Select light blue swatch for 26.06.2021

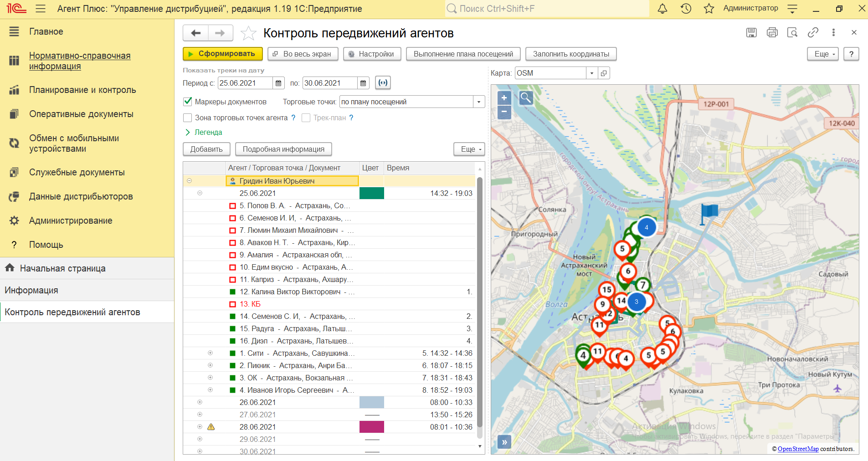point(371,402)
